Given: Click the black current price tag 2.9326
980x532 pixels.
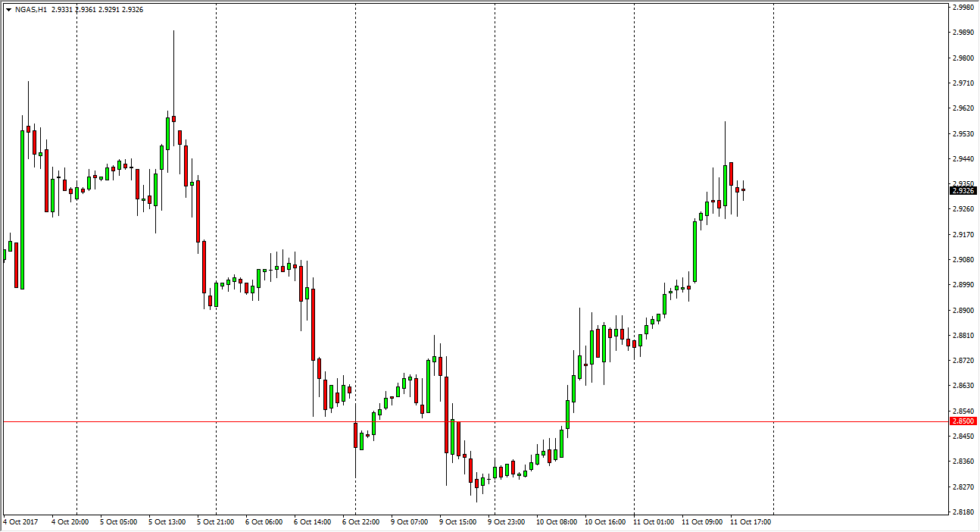Looking at the screenshot, I should [x=963, y=190].
